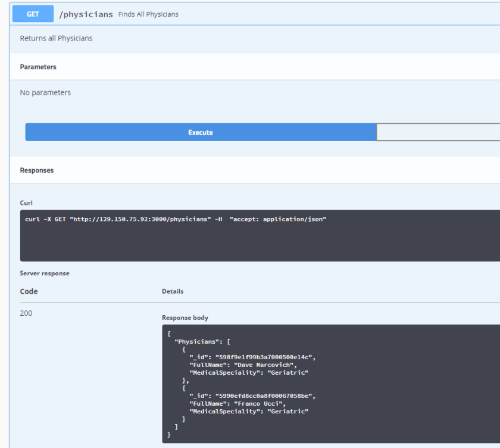Click the 'Server response' label

[45, 273]
